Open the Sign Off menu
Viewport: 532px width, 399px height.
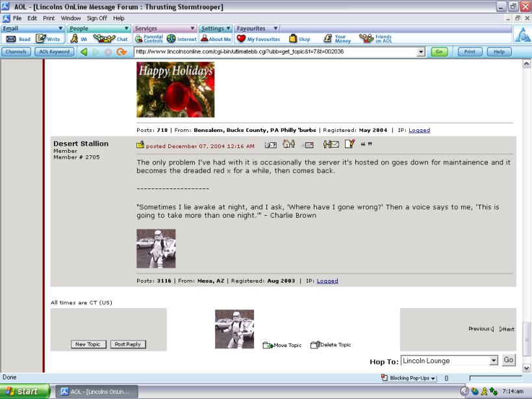click(x=97, y=18)
